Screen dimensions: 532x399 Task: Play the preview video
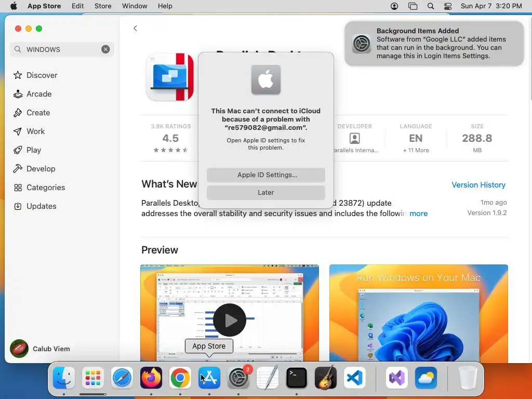[230, 320]
